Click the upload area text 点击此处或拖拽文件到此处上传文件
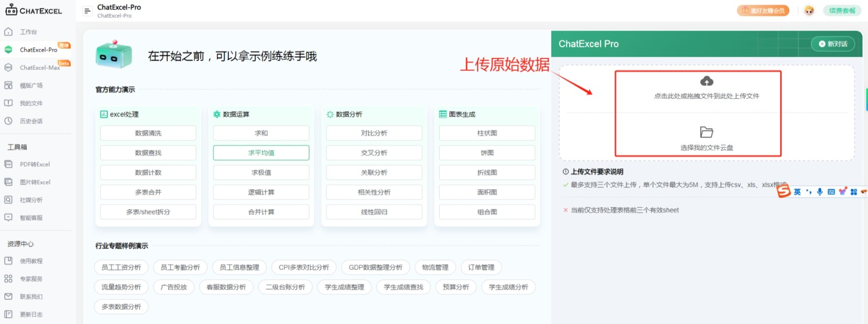This screenshot has width=868, height=324. [707, 96]
